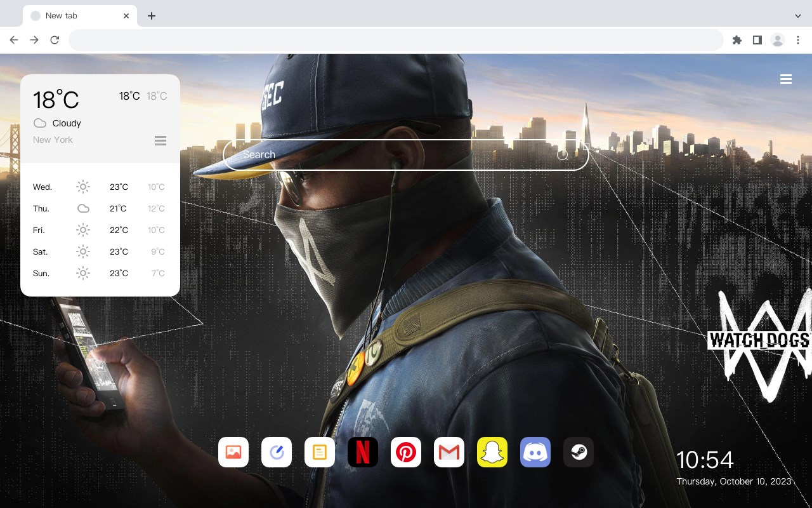Screen dimensions: 812x508
Task: Click the sun icon in the Sun. row
Action: tap(83, 273)
